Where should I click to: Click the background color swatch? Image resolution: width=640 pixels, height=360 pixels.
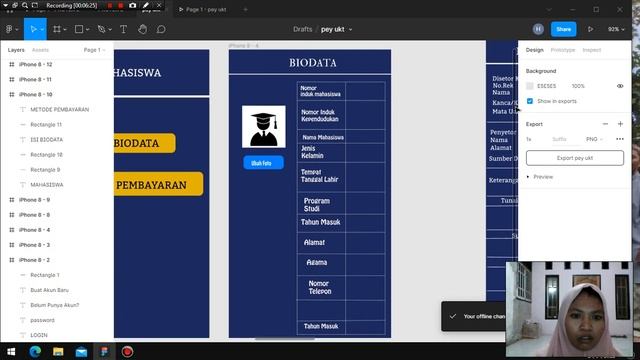pos(530,86)
